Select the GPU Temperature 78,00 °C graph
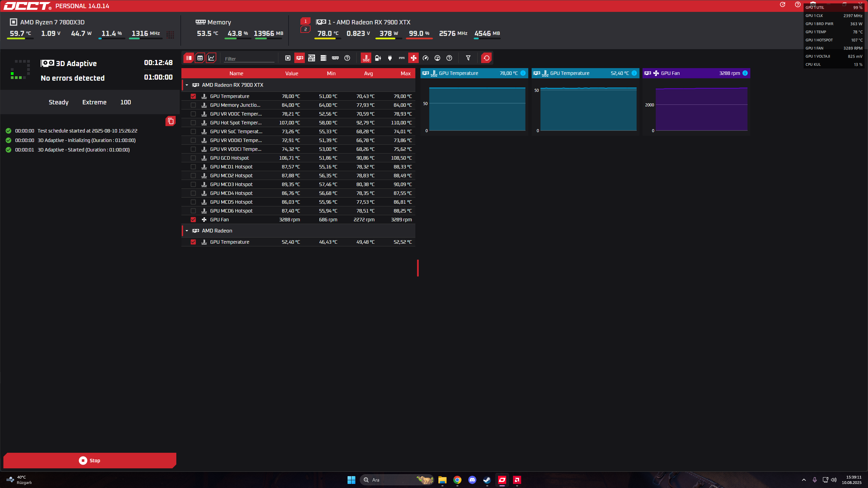Image resolution: width=868 pixels, height=488 pixels. pyautogui.click(x=474, y=102)
